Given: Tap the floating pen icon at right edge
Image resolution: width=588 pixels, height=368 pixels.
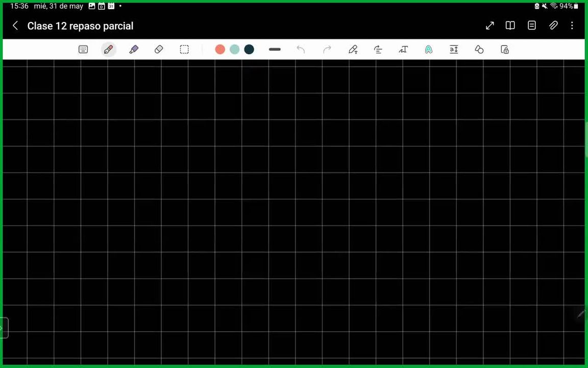Looking at the screenshot, I should point(581,314).
